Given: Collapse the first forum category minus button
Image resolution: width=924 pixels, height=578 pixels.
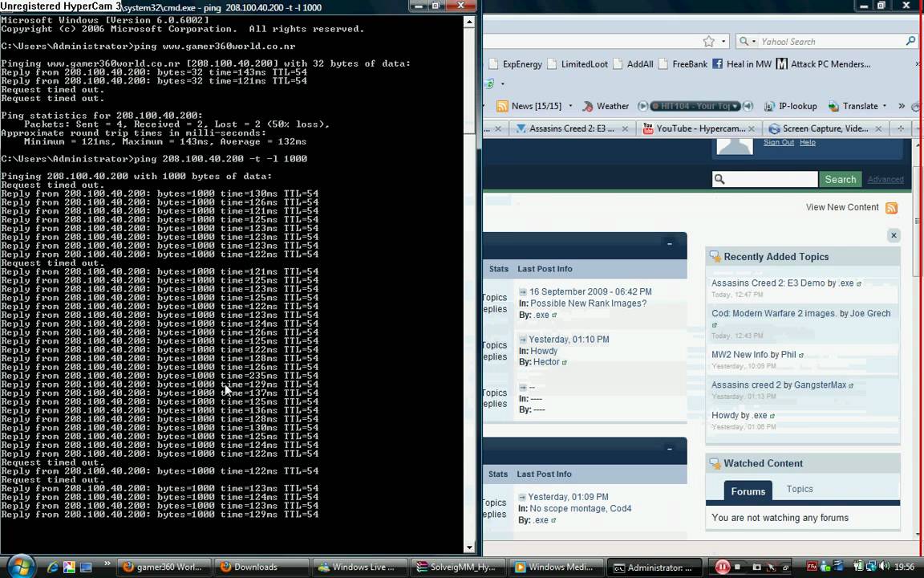Looking at the screenshot, I should [670, 243].
